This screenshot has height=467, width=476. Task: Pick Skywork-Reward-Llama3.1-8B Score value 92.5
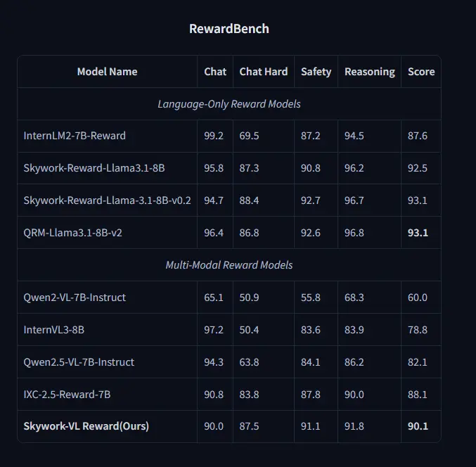point(418,168)
